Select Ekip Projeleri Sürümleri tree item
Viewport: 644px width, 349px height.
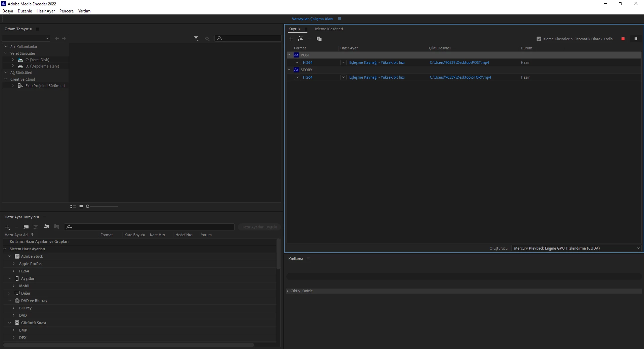click(x=45, y=86)
